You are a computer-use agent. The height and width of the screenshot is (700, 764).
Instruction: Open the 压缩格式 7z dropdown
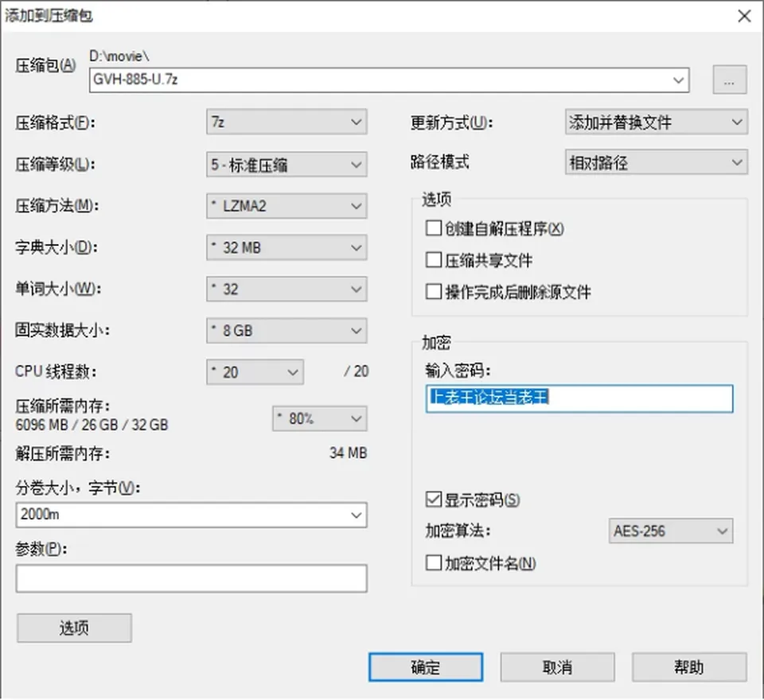[x=286, y=122]
